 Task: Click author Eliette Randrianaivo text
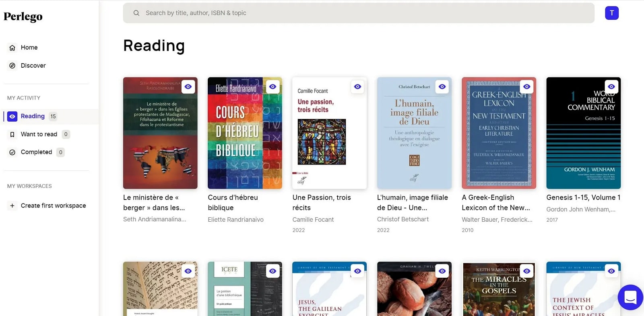[235, 220]
